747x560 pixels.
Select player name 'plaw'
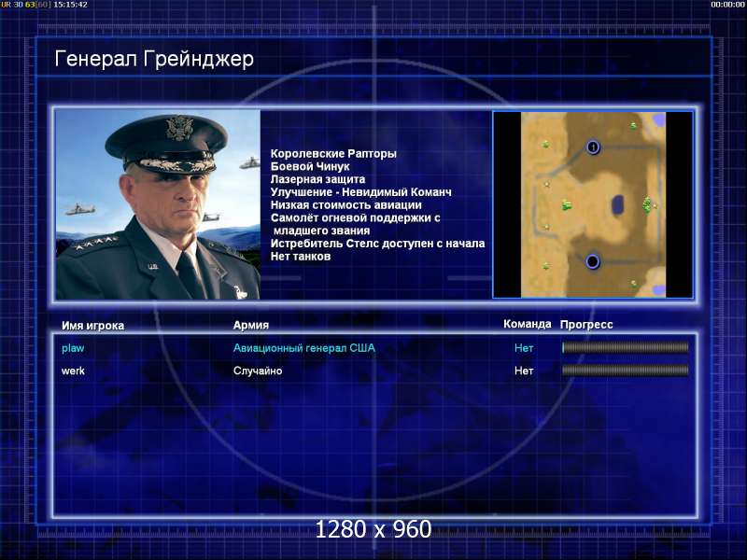pos(73,348)
